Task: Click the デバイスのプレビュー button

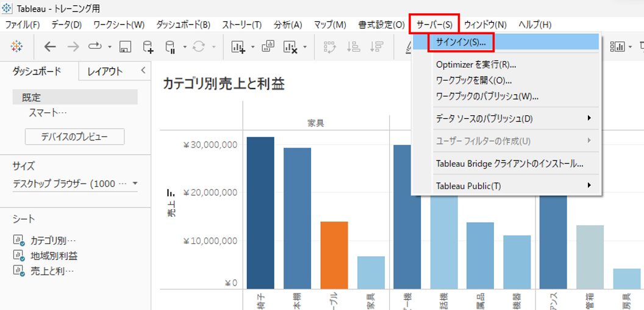Action: pos(75,137)
